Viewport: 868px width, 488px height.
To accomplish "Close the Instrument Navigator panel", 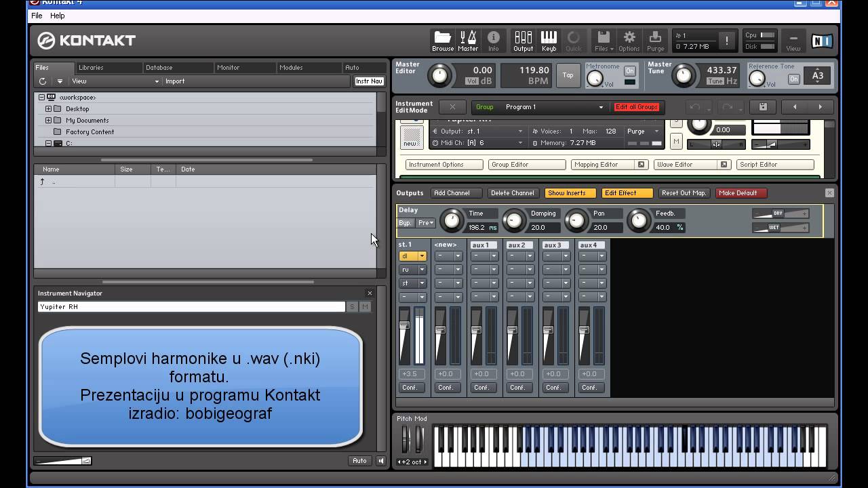I will [370, 293].
